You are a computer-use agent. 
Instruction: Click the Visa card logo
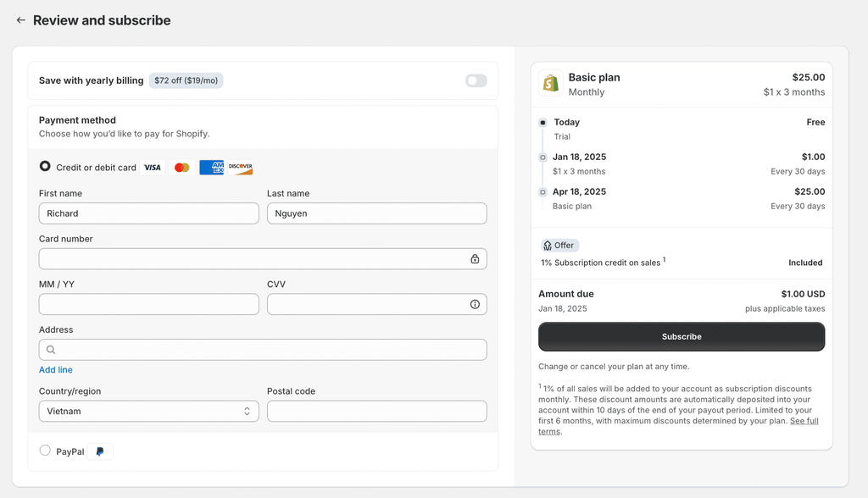153,167
